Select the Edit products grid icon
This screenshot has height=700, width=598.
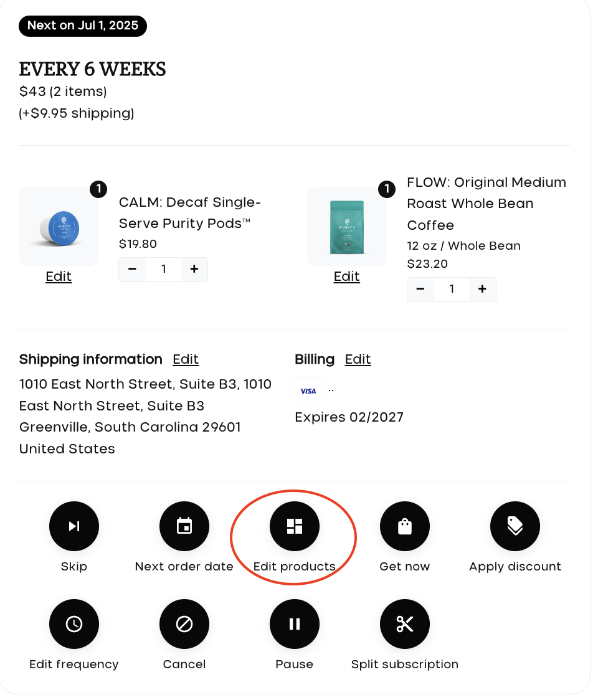295,526
